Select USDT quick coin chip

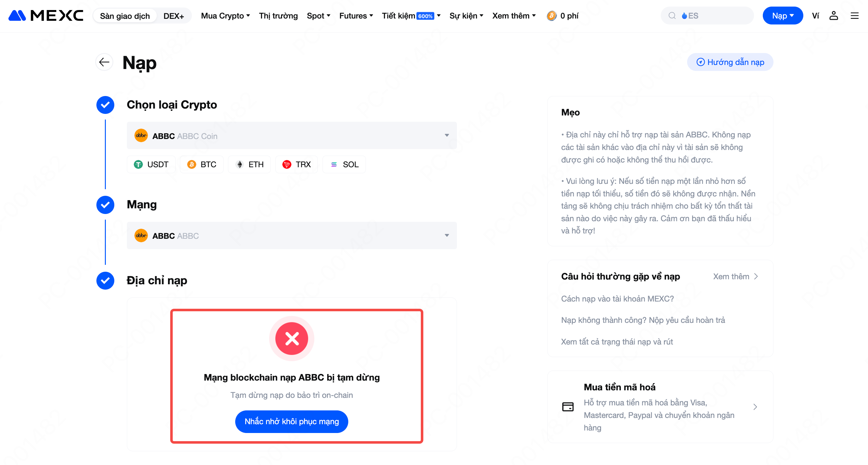pyautogui.click(x=151, y=164)
